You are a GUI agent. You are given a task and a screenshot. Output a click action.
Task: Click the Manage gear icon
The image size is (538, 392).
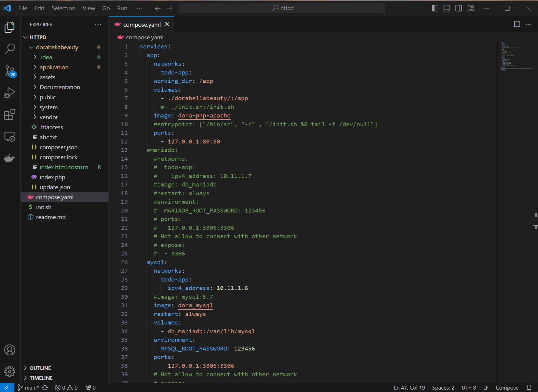pyautogui.click(x=10, y=371)
